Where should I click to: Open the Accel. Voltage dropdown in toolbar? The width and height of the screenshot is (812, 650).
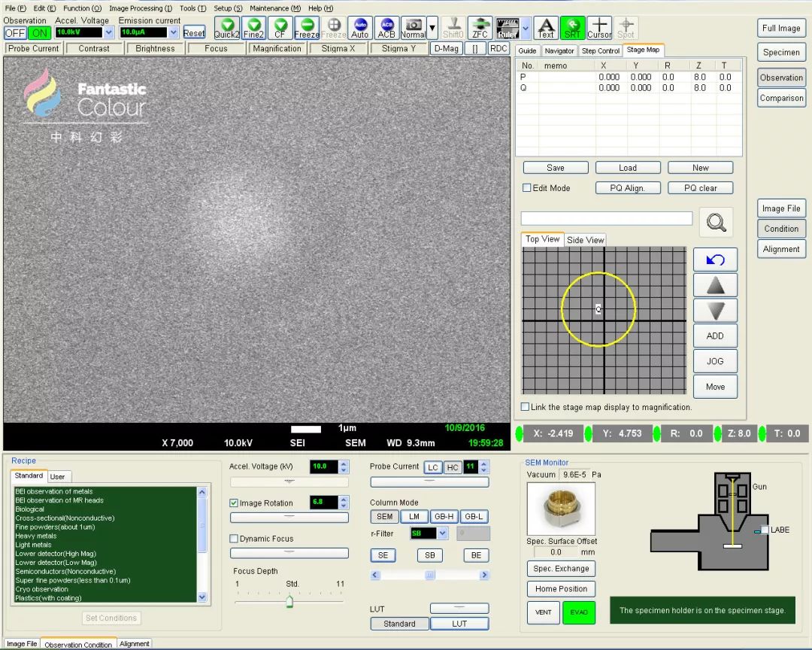coord(109,32)
